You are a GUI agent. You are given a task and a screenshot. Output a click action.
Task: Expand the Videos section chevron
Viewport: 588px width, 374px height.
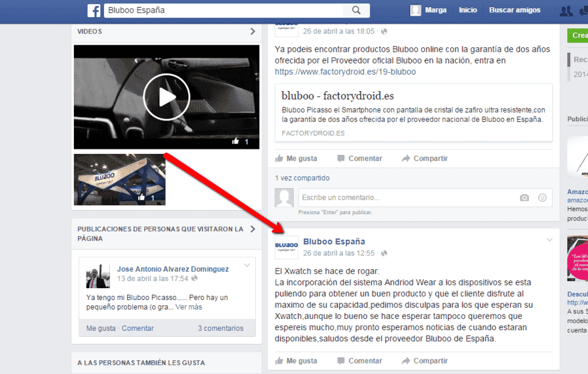253,31
